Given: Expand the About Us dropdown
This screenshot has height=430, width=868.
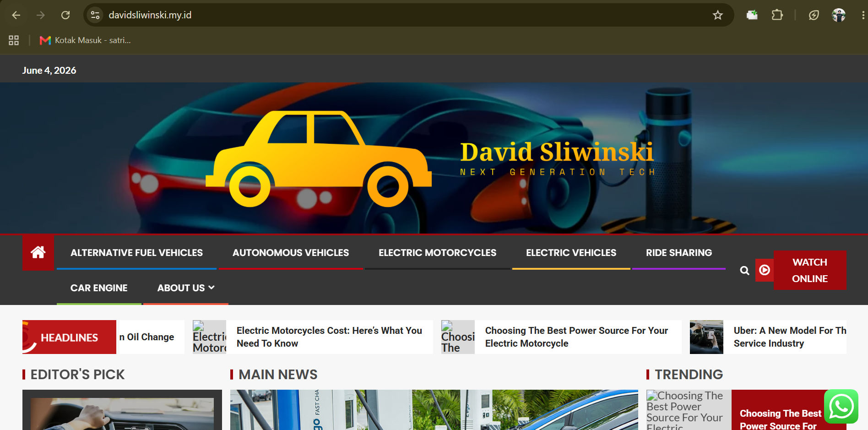Looking at the screenshot, I should coord(186,288).
